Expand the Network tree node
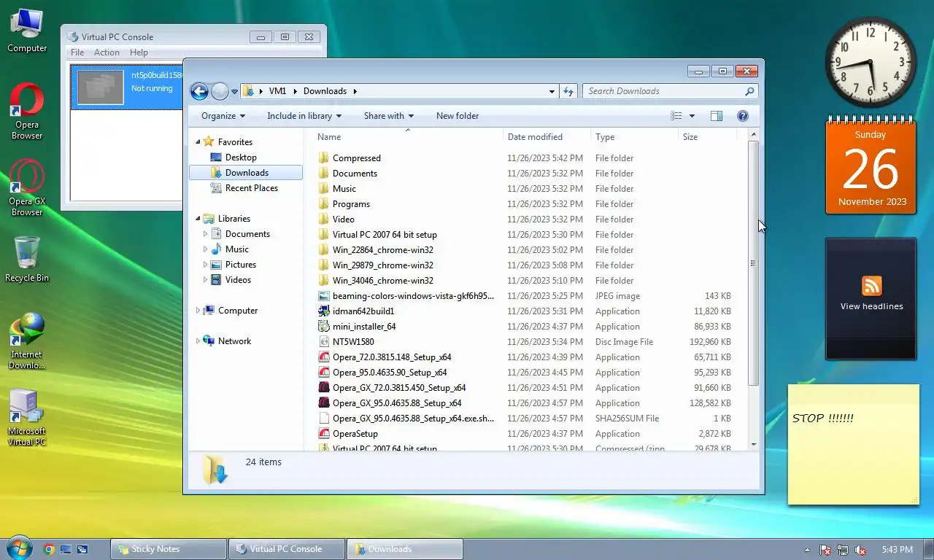Image resolution: width=934 pixels, height=560 pixels. [x=198, y=341]
